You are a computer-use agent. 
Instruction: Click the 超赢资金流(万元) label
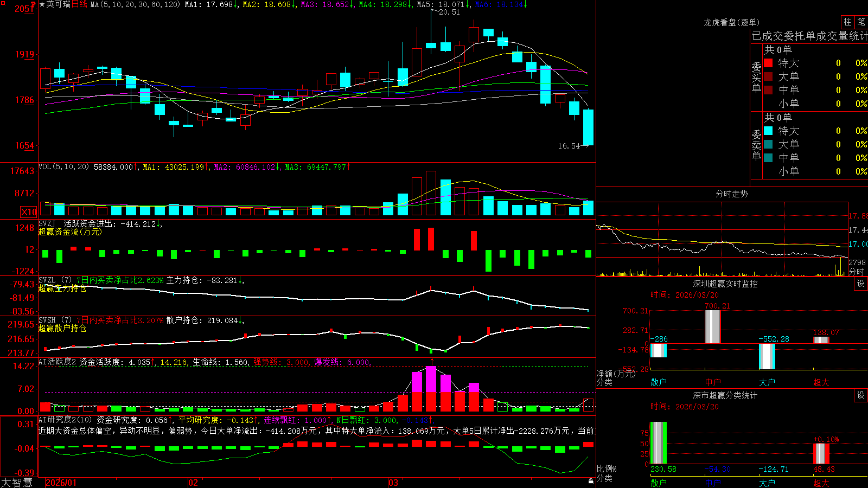69,232
